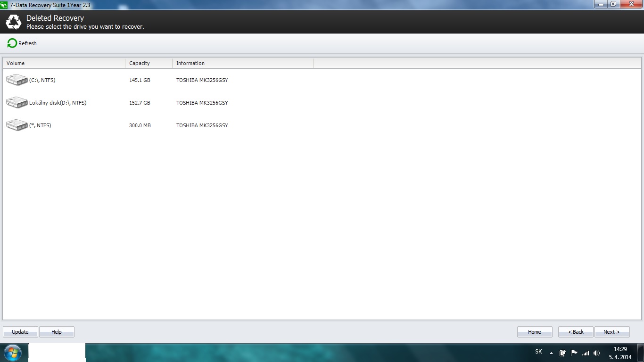The width and height of the screenshot is (644, 362).
Task: Select the (C:\, NTFS) volume row
Action: tap(322, 80)
